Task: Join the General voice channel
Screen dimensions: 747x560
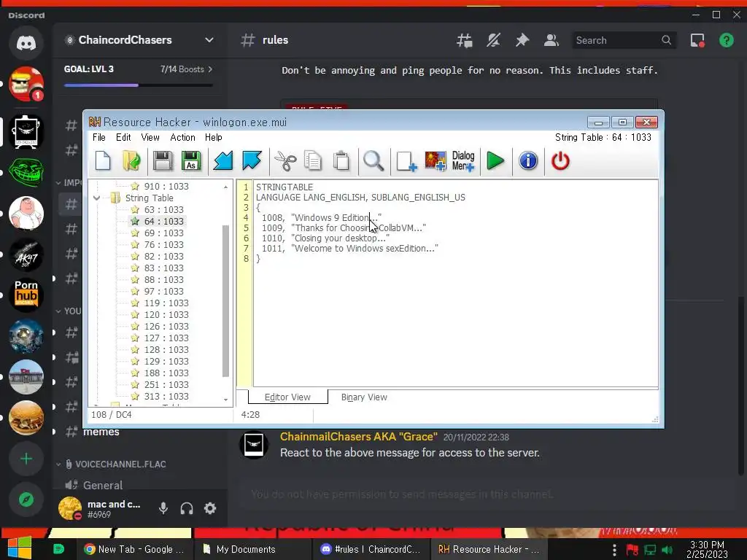Action: pos(103,485)
